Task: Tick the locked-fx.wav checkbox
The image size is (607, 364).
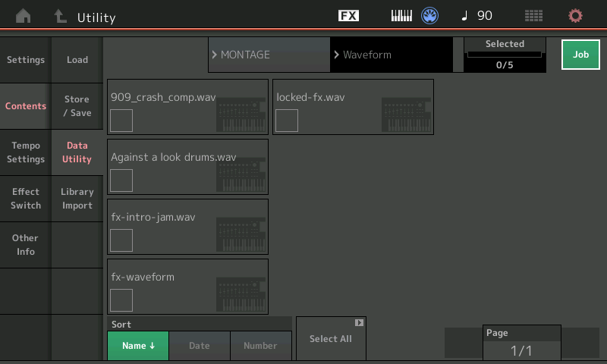Action: (287, 121)
